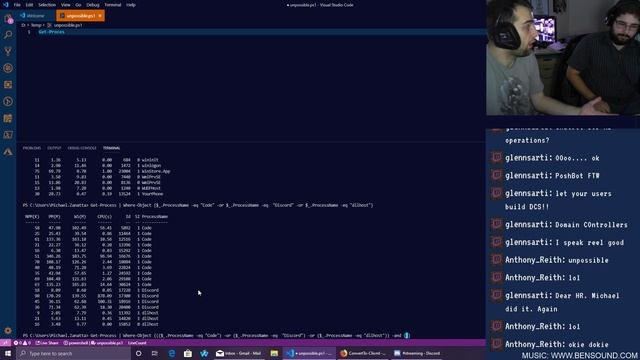Open the Explorer view in activity bar
The height and width of the screenshot is (360, 640).
pos(8,18)
